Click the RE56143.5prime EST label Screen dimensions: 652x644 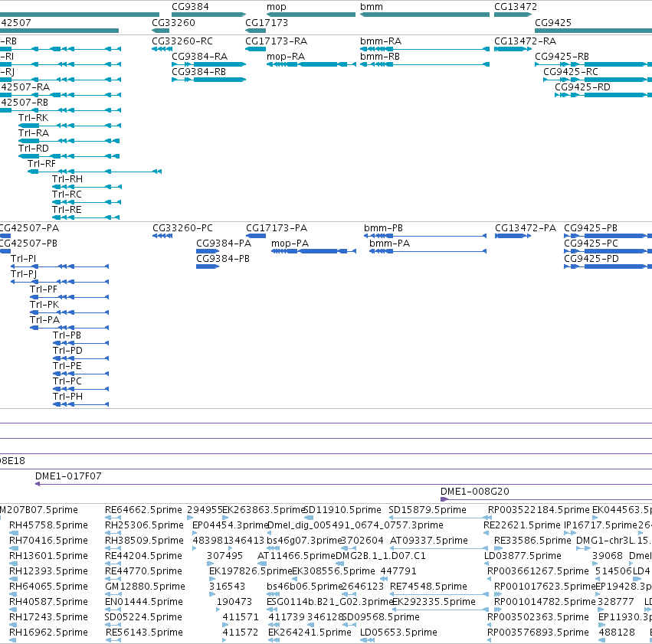pyautogui.click(x=144, y=633)
